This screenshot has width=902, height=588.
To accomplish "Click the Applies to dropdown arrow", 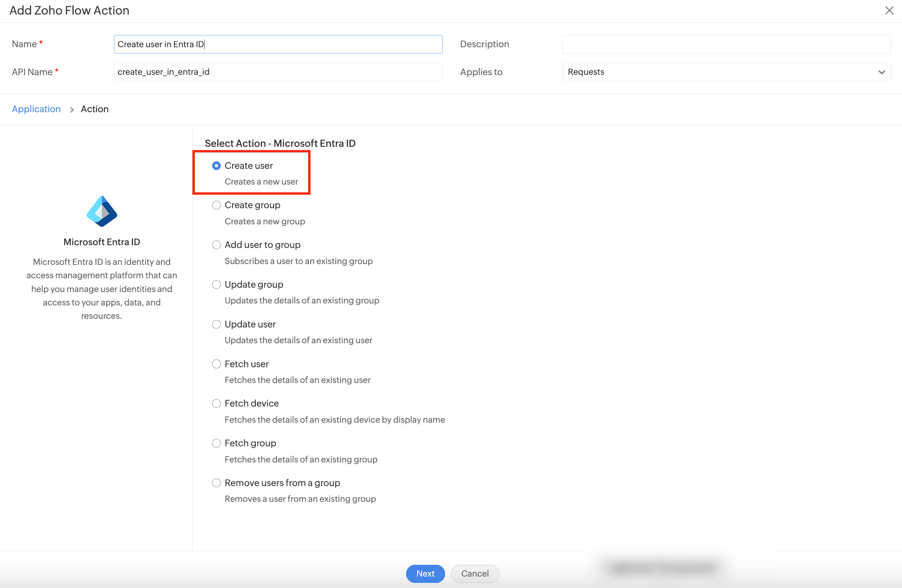I will click(882, 72).
